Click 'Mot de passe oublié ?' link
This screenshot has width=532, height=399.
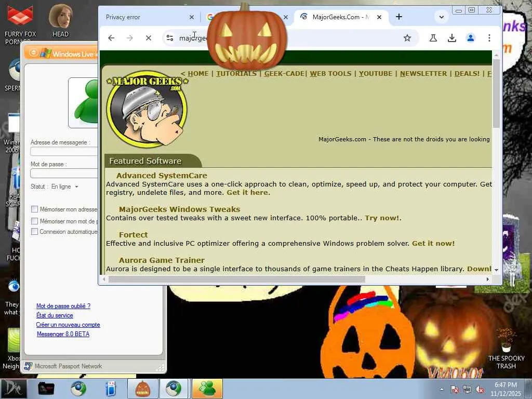[x=63, y=306]
